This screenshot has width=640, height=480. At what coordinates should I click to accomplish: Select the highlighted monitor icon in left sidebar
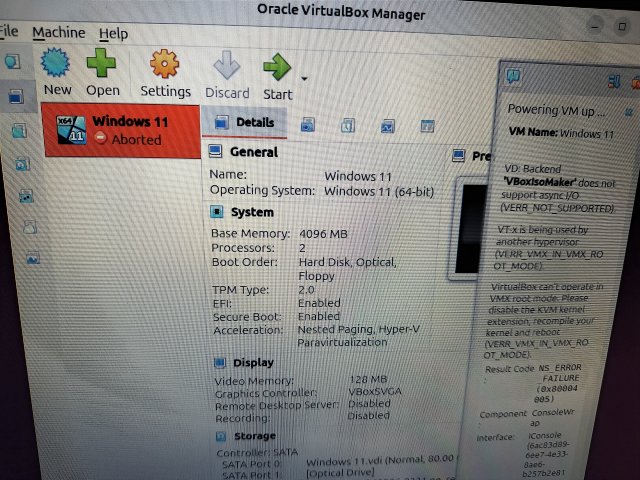click(17, 97)
